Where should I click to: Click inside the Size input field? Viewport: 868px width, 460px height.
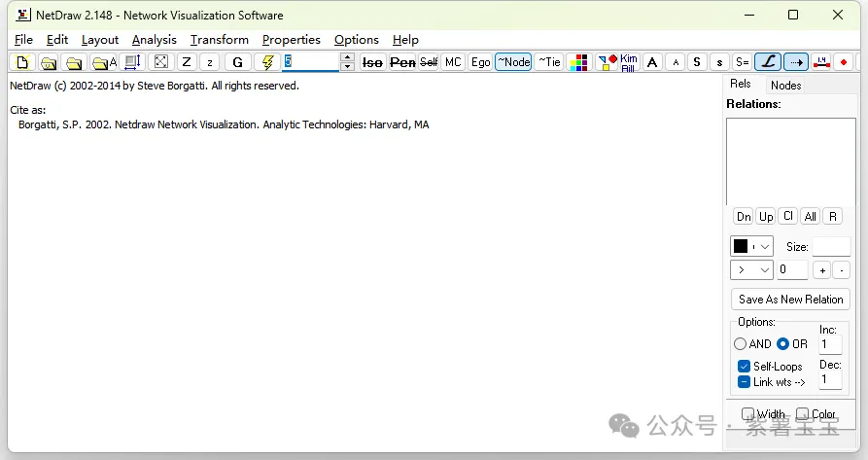click(830, 247)
